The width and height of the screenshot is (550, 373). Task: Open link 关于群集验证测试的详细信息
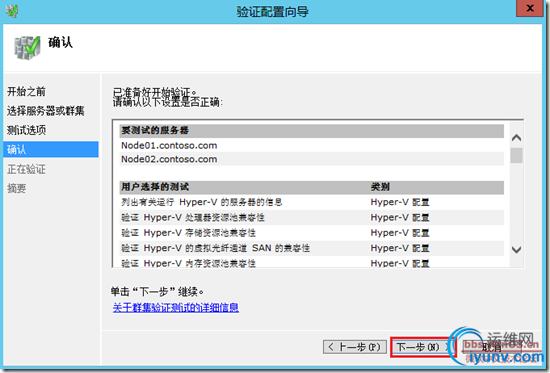pyautogui.click(x=176, y=308)
